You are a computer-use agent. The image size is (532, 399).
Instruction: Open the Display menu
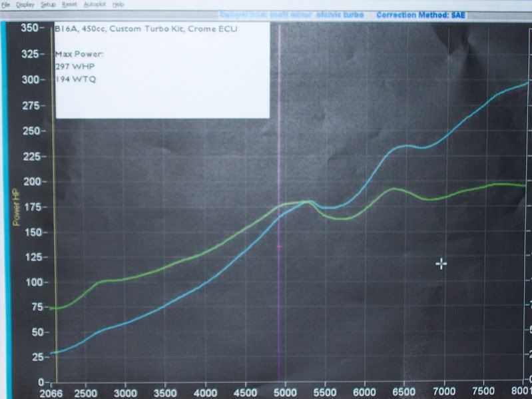point(25,4)
